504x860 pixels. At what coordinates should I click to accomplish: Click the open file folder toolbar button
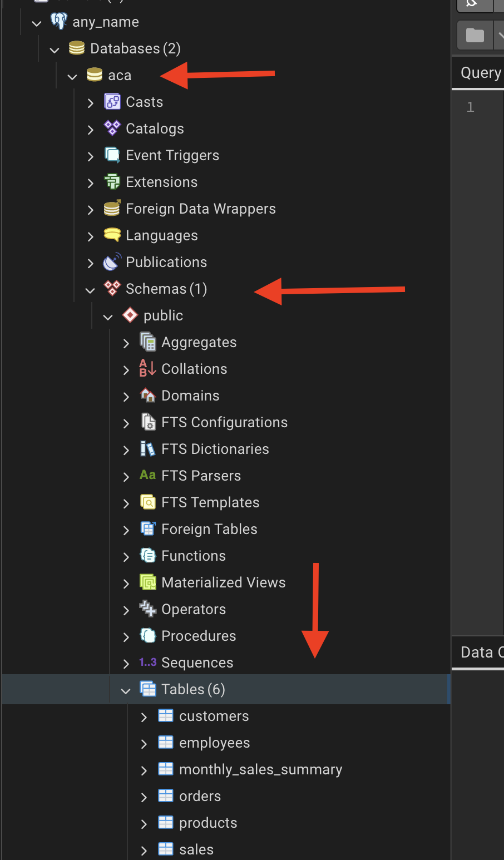point(475,36)
